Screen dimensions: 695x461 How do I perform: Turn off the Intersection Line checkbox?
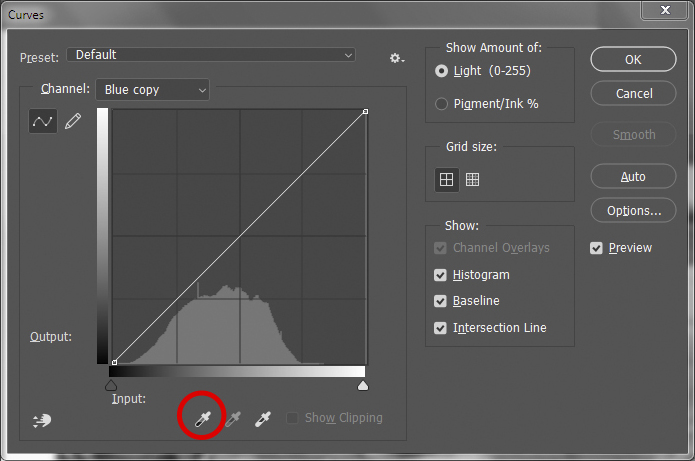[441, 328]
